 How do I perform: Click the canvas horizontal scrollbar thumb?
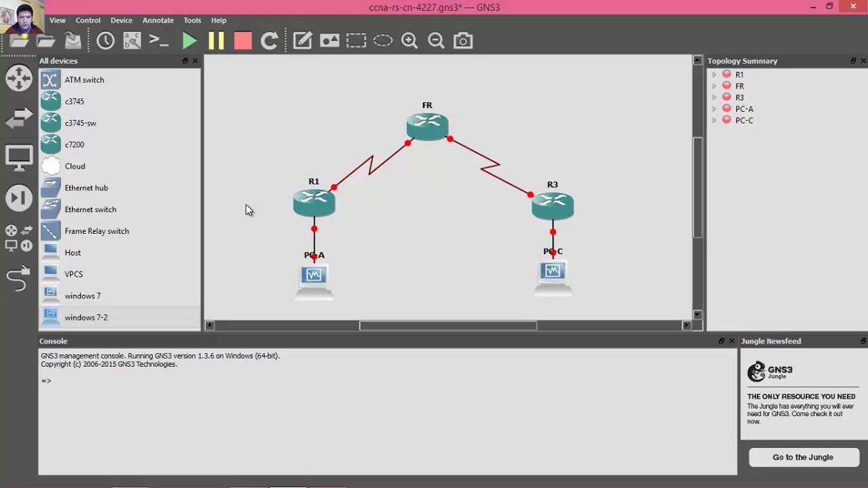(448, 325)
